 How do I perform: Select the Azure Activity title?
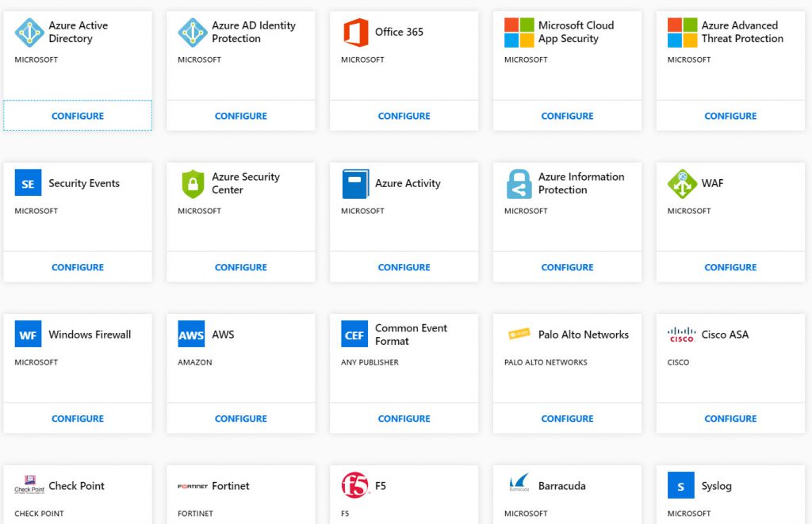[408, 183]
